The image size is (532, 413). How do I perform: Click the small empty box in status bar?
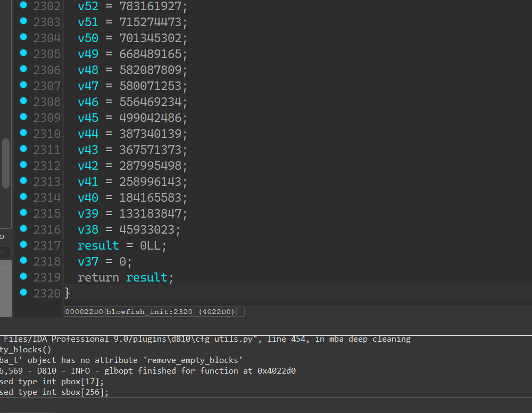241,312
